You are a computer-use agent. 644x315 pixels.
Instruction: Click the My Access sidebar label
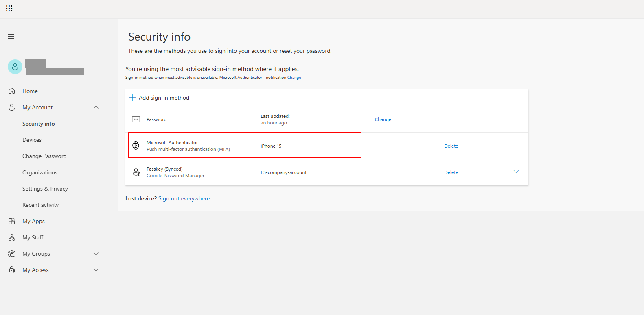[35, 270]
